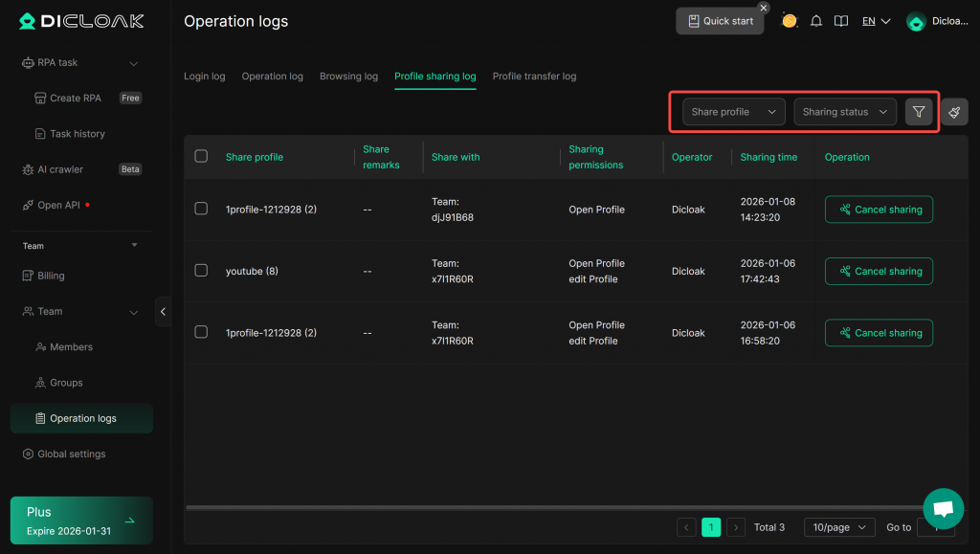Select checkbox for first 1profile-1212928 row
The width and height of the screenshot is (980, 554).
pos(201,209)
